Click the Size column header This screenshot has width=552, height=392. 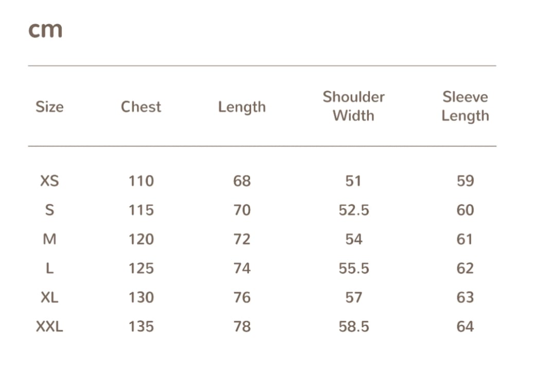click(49, 107)
